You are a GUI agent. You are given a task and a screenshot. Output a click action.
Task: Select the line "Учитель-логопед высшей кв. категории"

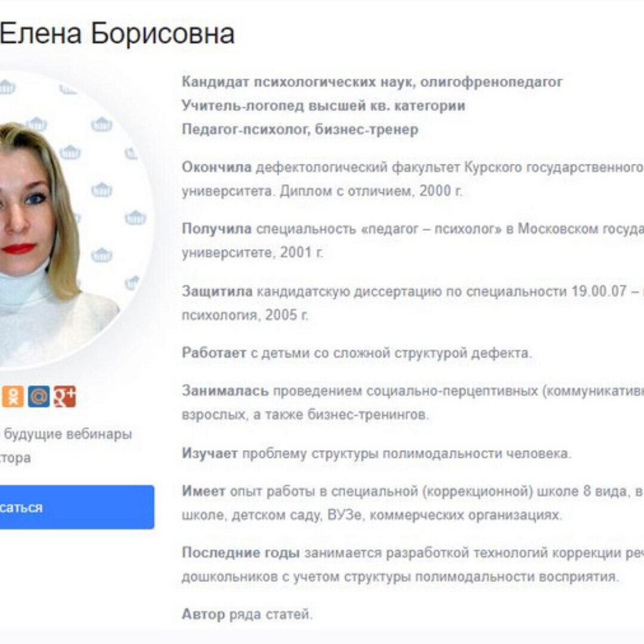point(324,106)
